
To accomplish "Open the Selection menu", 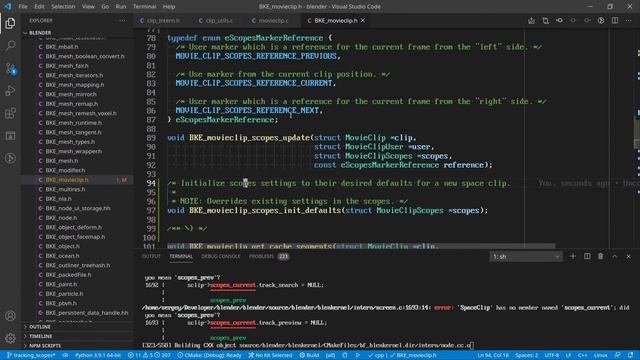I will 63,7.
